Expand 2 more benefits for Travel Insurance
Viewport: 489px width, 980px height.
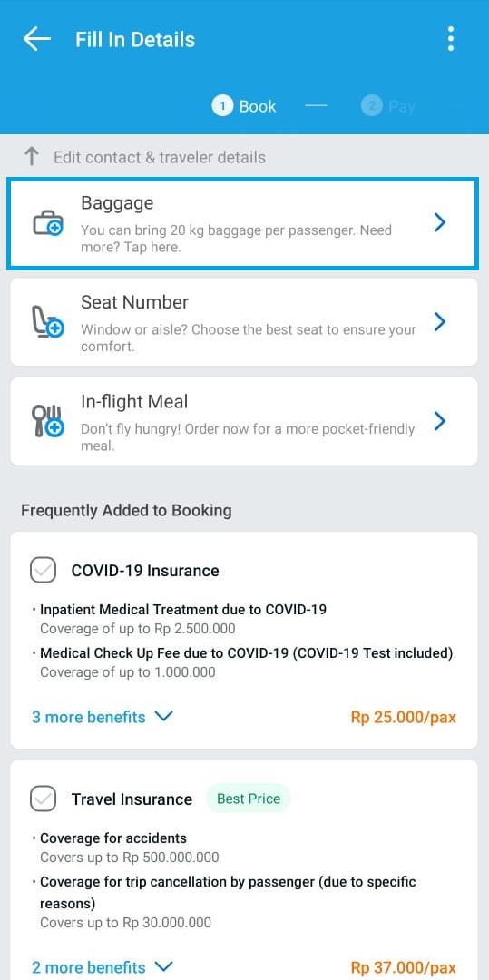[103, 967]
